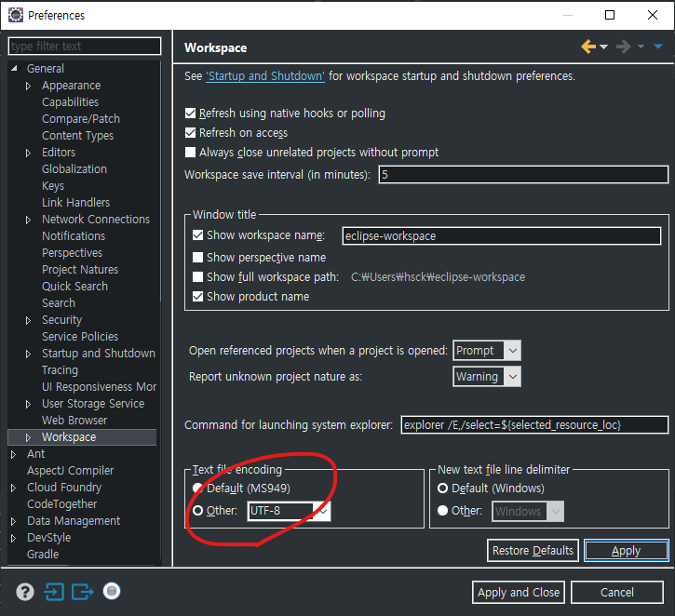Open the back history dropdown arrow
The width and height of the screenshot is (675, 616).
click(603, 47)
